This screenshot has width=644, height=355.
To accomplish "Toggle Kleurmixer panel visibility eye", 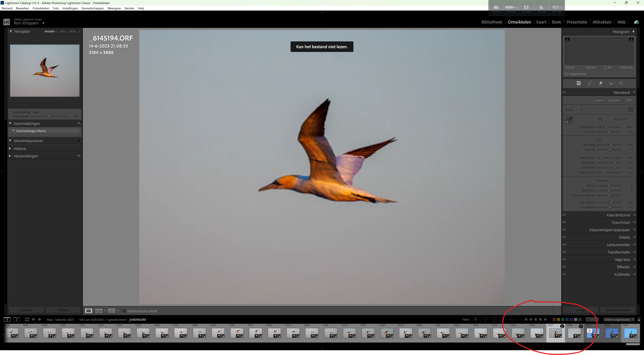I will point(564,222).
